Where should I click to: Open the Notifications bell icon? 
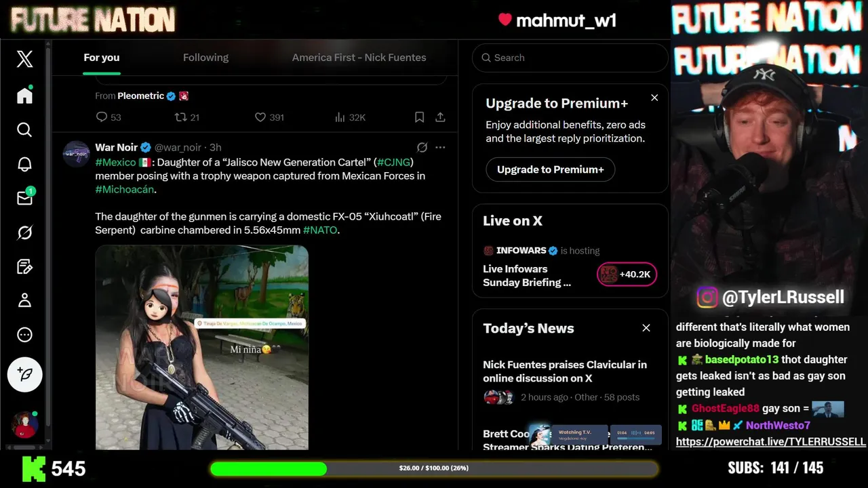click(x=24, y=164)
